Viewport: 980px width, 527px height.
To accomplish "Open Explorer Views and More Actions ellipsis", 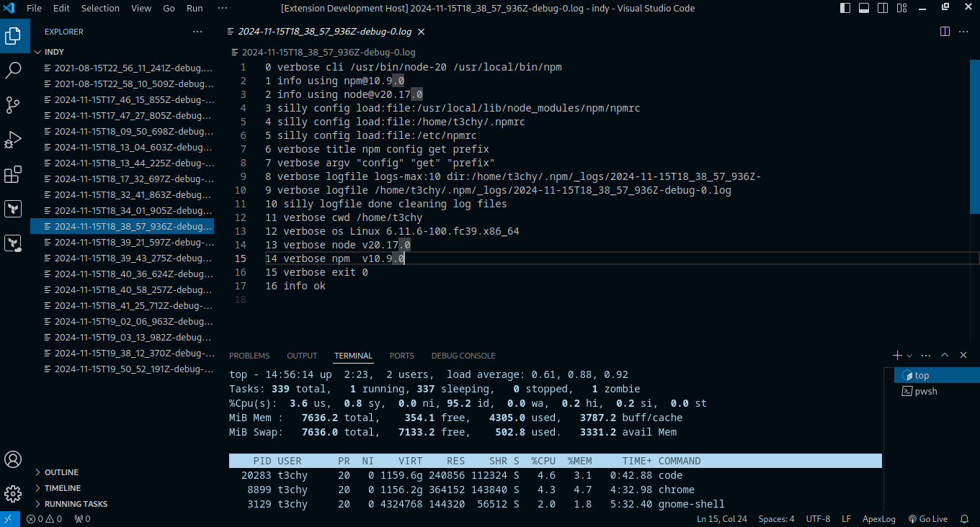I will (197, 32).
